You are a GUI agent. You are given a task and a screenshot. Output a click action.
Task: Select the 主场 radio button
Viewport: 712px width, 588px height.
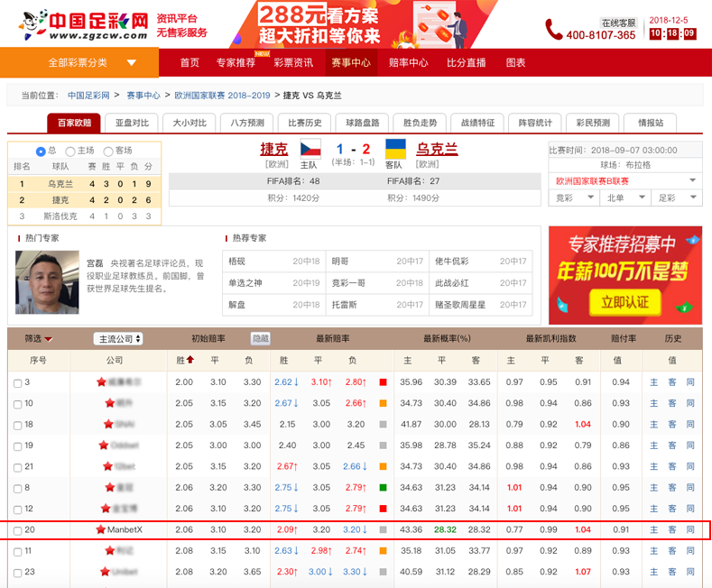pyautogui.click(x=73, y=152)
